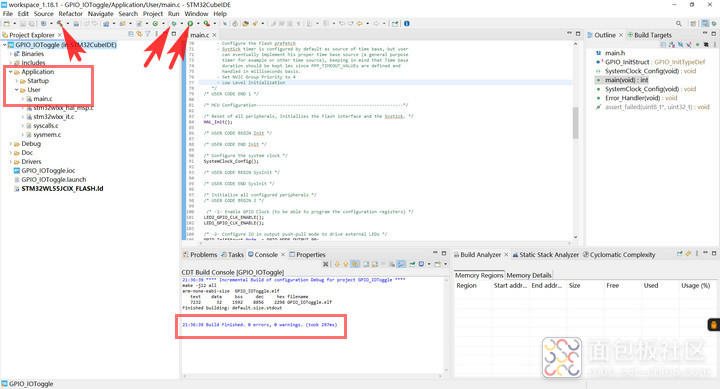
Task: Switch to the C/C++ perspective icon
Action: click(x=705, y=23)
